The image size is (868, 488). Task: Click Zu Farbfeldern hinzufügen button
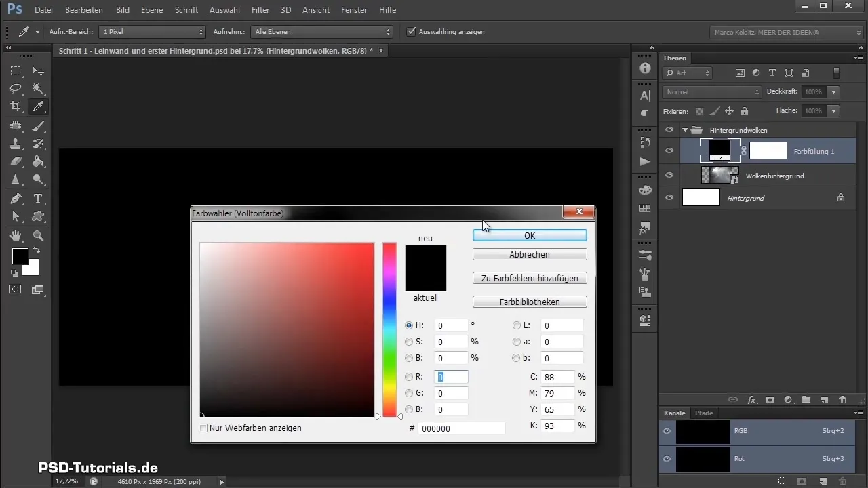point(530,278)
